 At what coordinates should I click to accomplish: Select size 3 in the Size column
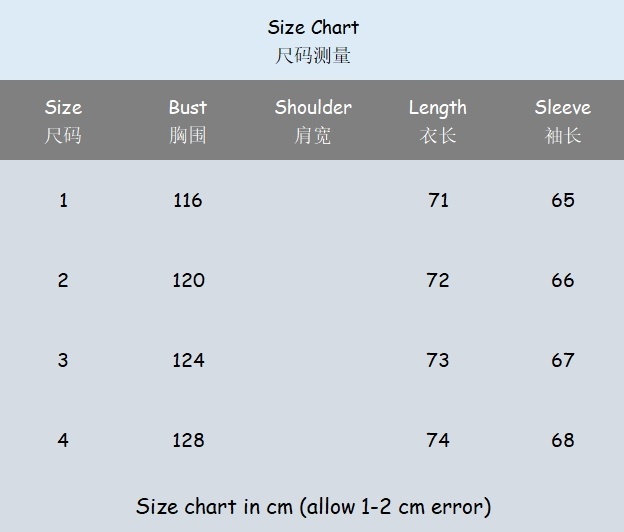[63, 360]
